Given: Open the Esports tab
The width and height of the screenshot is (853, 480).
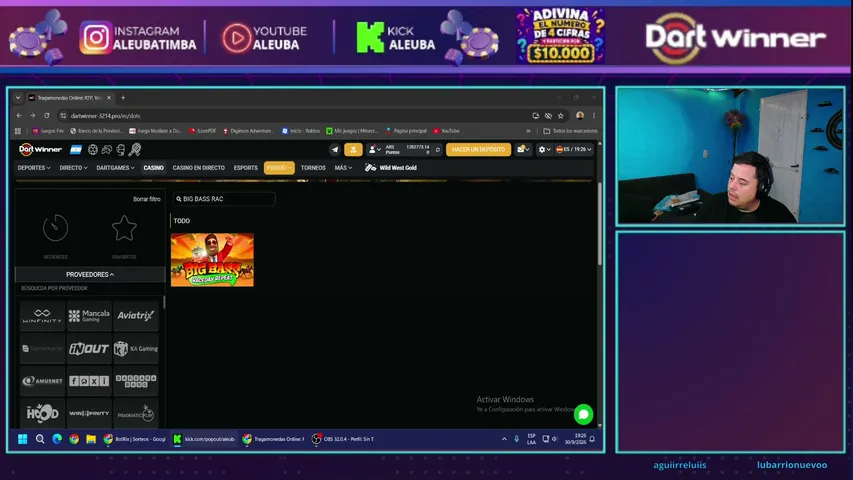Looking at the screenshot, I should 245,168.
